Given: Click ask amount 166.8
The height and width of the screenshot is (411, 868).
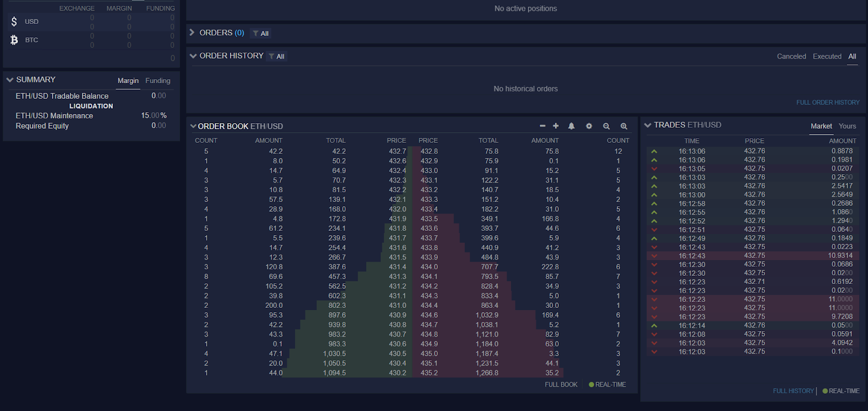Looking at the screenshot, I should 550,219.
